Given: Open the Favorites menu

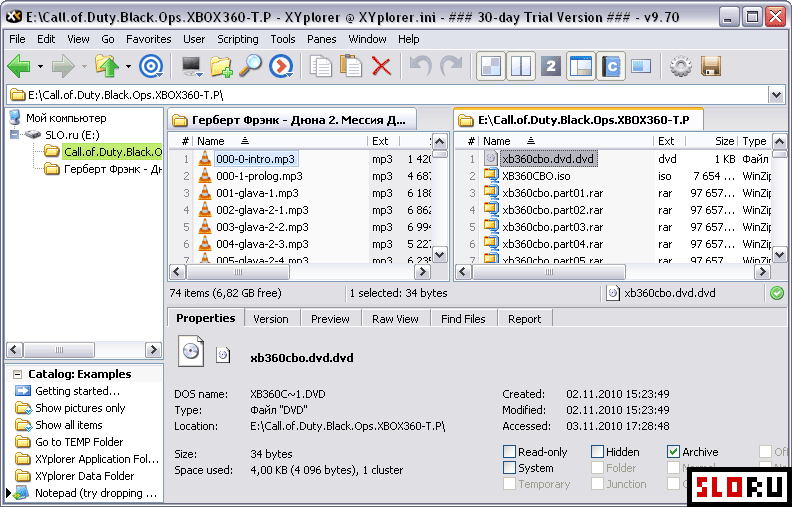Looking at the screenshot, I should (148, 39).
